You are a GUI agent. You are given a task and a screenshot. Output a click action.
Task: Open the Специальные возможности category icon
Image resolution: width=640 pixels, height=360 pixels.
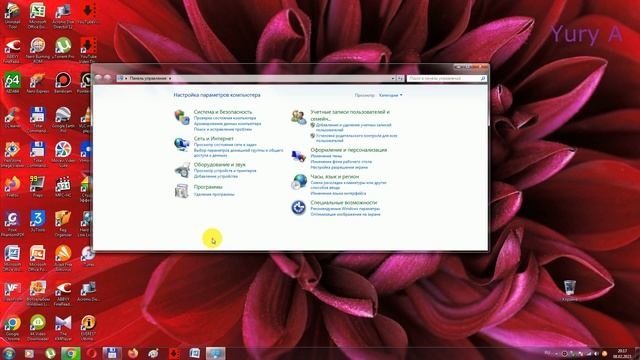(299, 207)
